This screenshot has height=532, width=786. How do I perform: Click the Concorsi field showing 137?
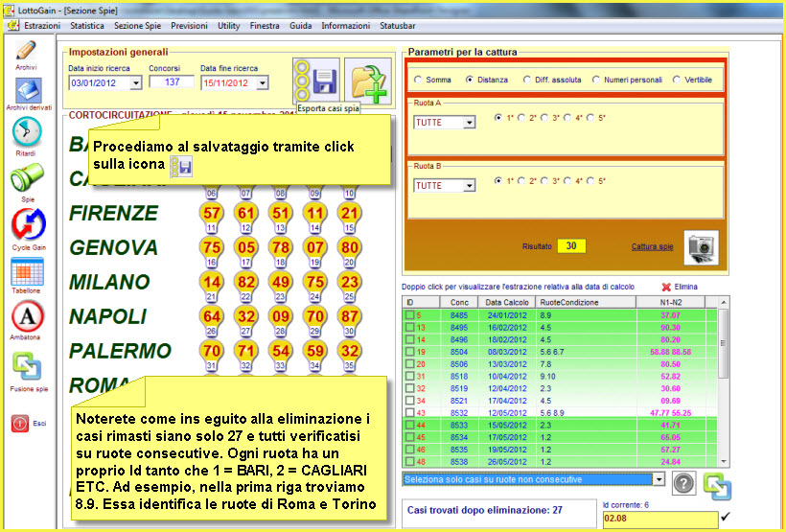172,82
